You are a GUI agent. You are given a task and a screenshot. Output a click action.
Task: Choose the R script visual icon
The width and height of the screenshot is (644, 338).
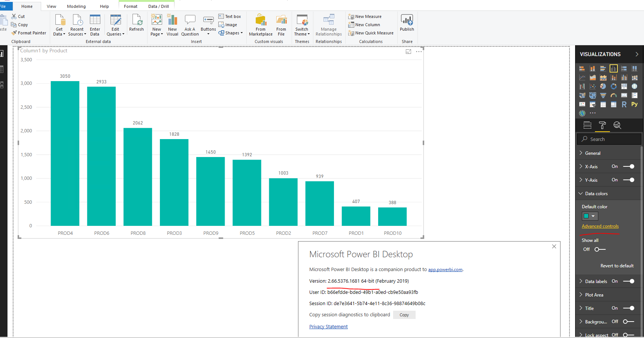[624, 104]
